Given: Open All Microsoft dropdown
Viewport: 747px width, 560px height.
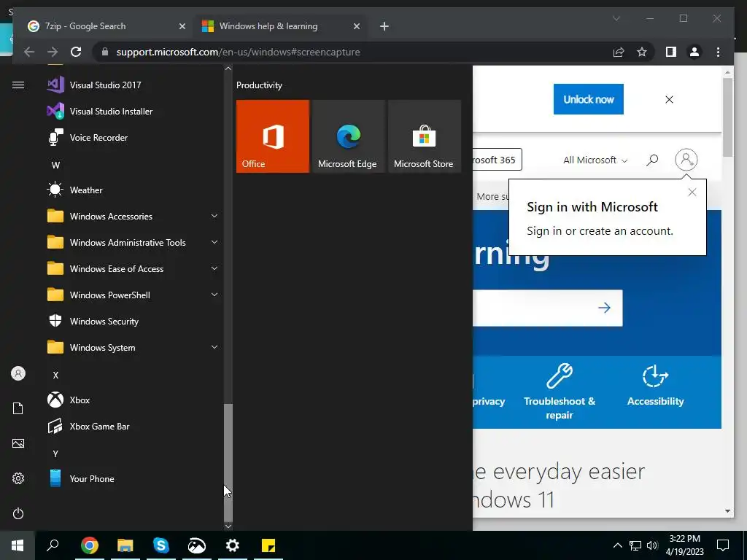Looking at the screenshot, I should pos(595,160).
